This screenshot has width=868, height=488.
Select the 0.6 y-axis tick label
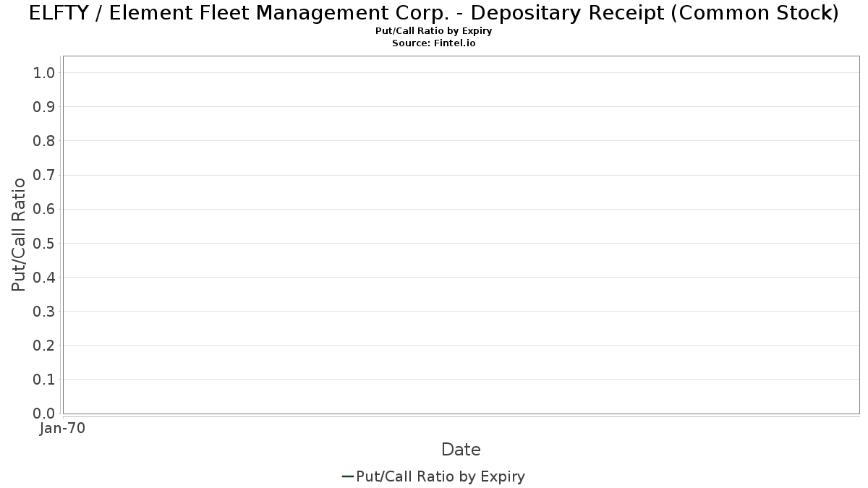(x=44, y=209)
